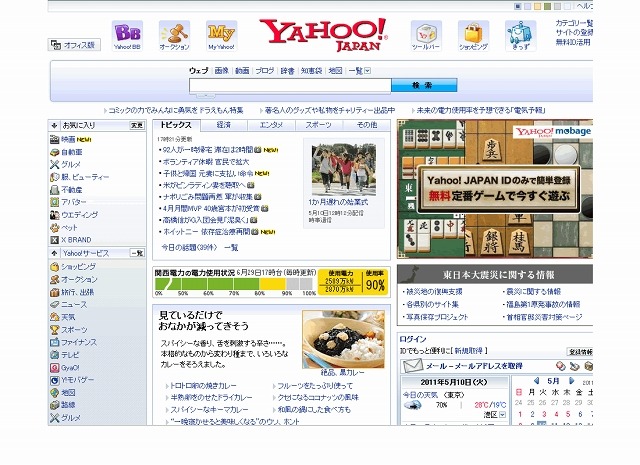The image size is (640, 465).
Task: Open GyaO! from the services sidebar
Action: pos(71,367)
